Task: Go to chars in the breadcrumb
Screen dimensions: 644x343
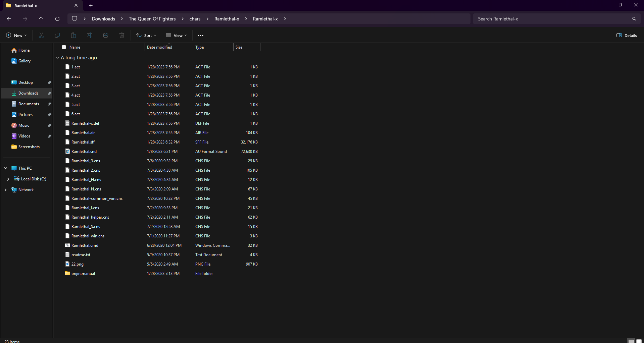Action: (x=195, y=19)
